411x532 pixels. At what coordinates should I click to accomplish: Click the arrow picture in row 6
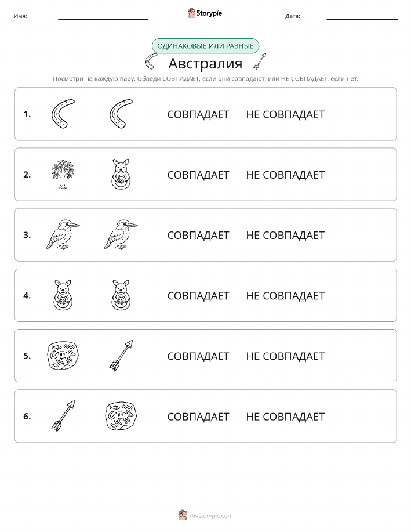pyautogui.click(x=63, y=415)
